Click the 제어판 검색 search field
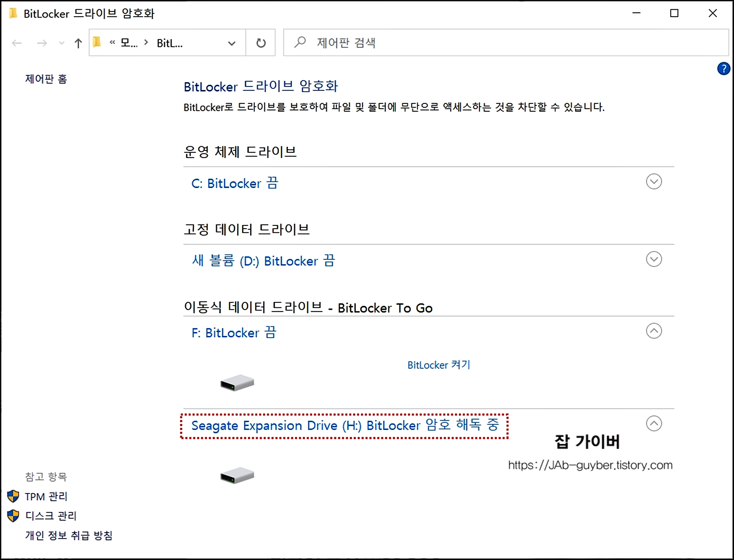This screenshot has width=734, height=560. click(x=506, y=42)
